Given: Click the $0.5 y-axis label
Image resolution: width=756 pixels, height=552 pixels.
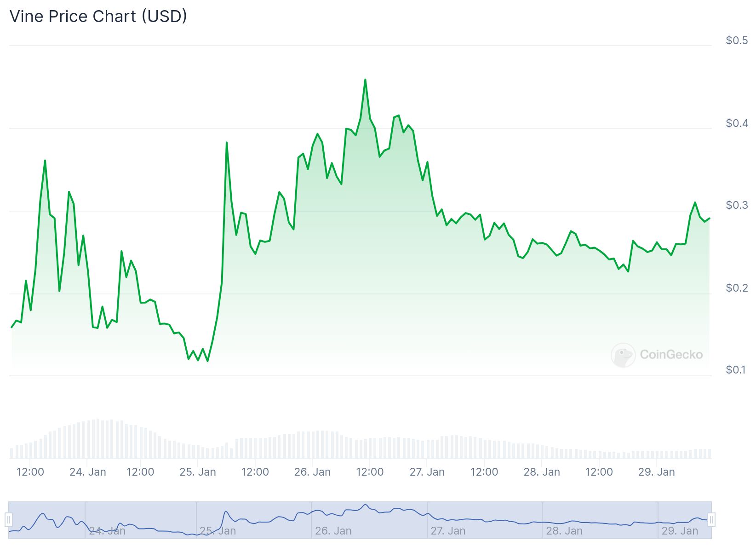Looking at the screenshot, I should click(x=737, y=40).
